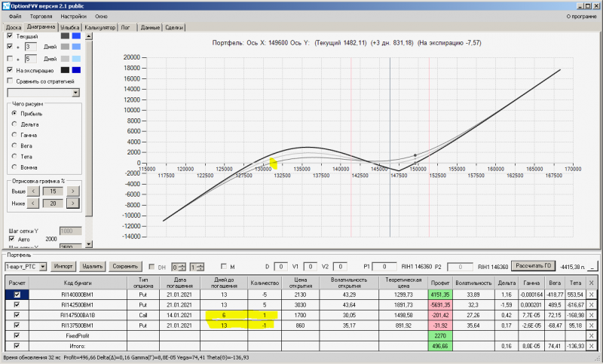Uncheck calculation checkbox for RI142500BM1 row
Viewport: 603px width, 364px height.
[x=17, y=304]
